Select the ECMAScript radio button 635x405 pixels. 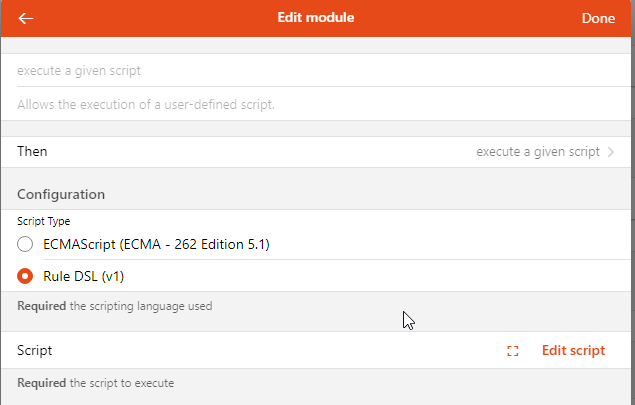26,244
